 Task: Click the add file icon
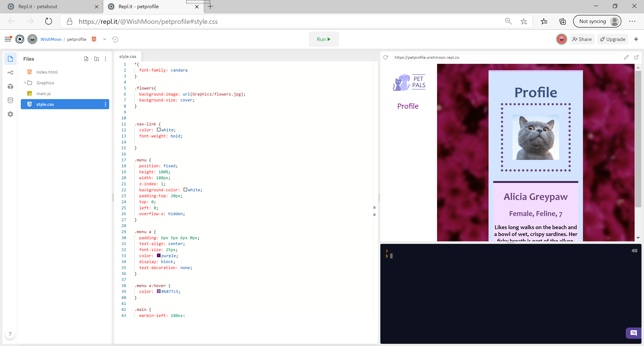pos(86,59)
